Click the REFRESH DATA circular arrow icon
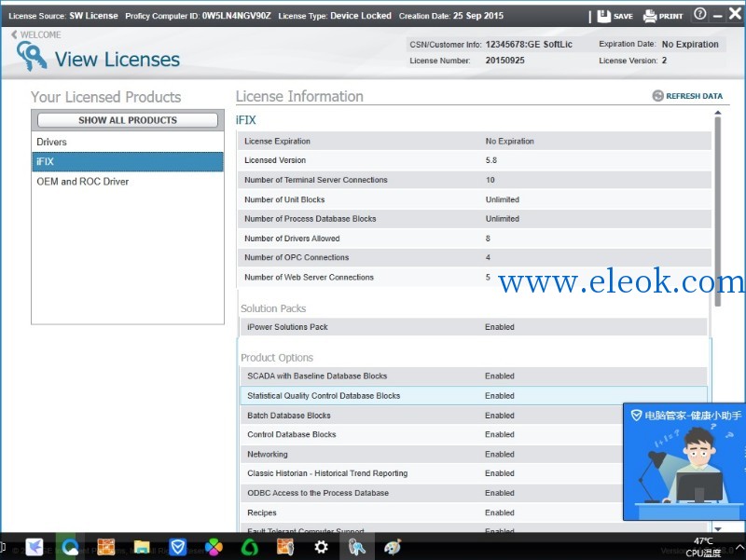The height and width of the screenshot is (560, 746). pos(658,96)
